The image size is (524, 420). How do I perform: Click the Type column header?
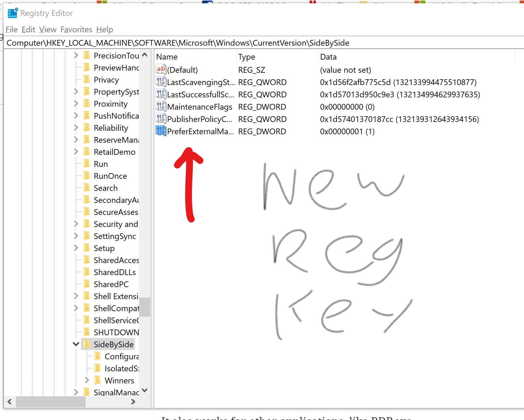click(x=277, y=57)
